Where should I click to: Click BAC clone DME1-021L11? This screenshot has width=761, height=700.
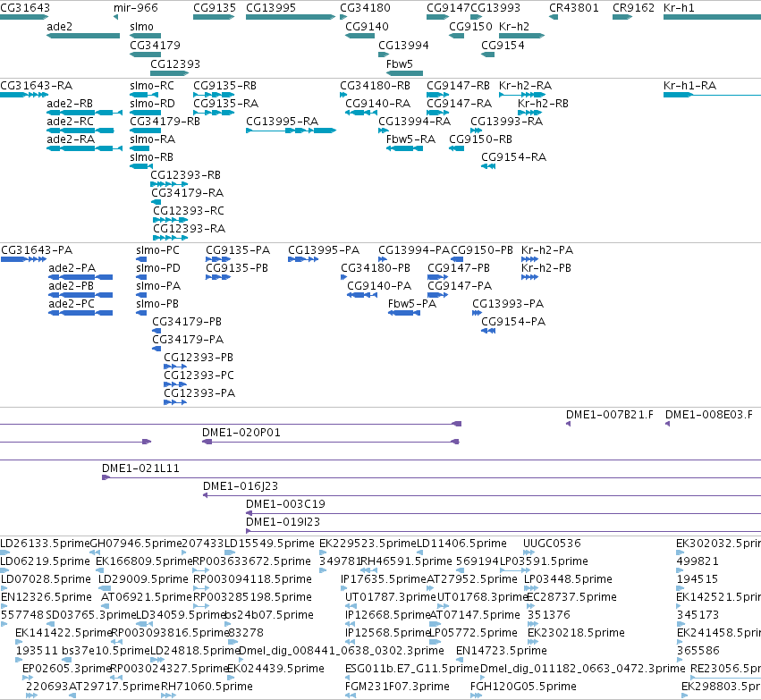click(x=431, y=477)
